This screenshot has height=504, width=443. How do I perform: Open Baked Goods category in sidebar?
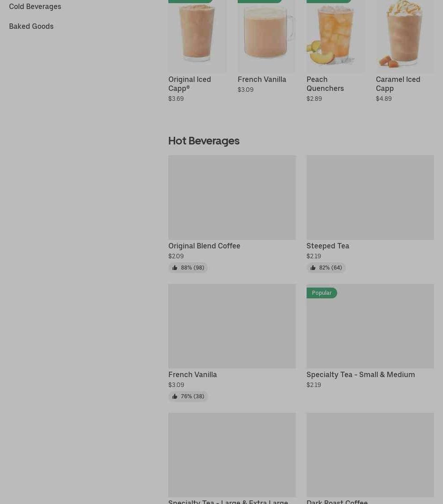pos(31,27)
